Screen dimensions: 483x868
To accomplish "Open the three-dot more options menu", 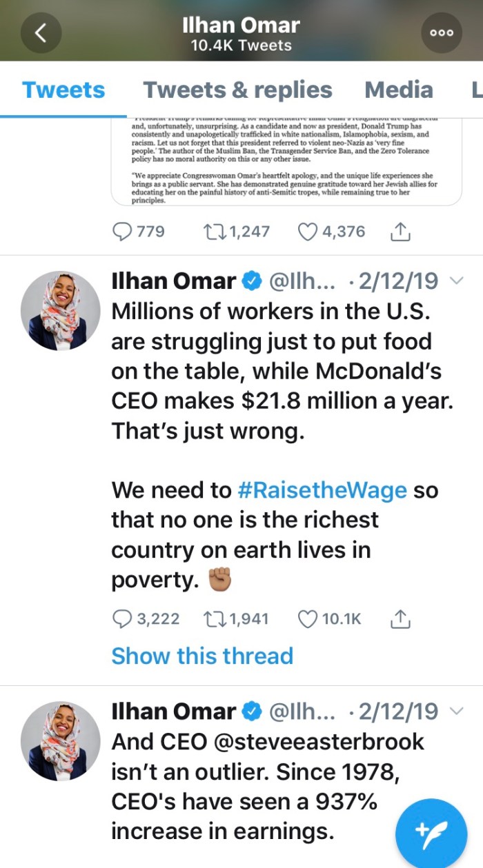I will [441, 33].
